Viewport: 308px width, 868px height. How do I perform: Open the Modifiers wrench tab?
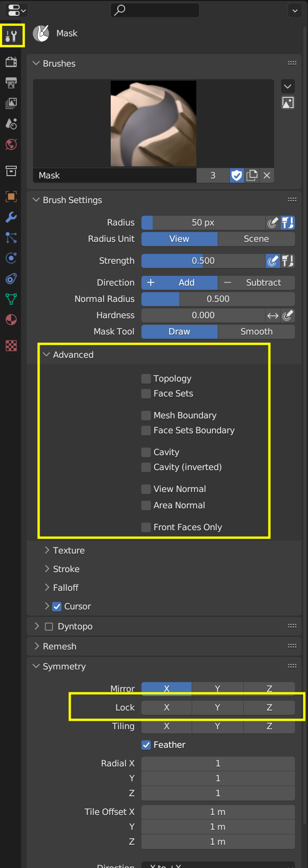click(11, 217)
